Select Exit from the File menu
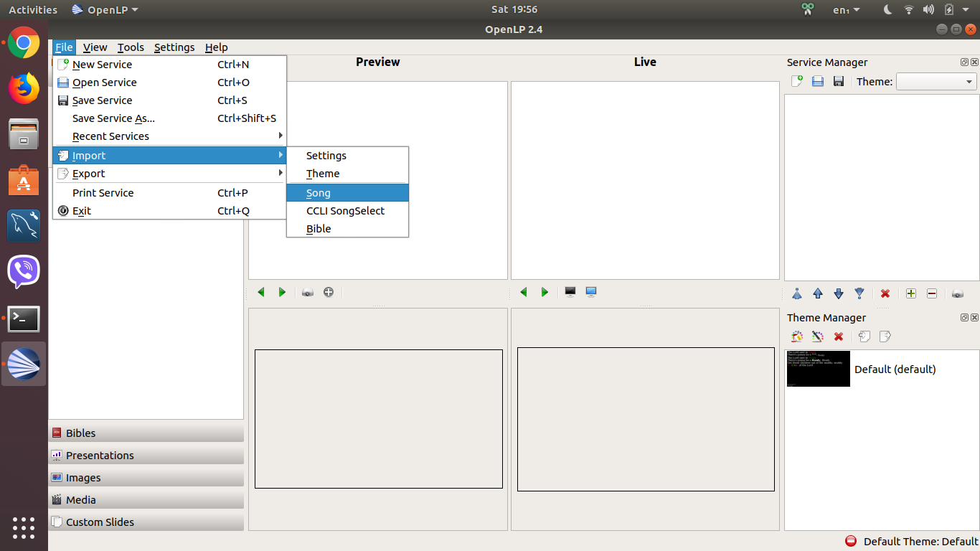 coord(170,211)
